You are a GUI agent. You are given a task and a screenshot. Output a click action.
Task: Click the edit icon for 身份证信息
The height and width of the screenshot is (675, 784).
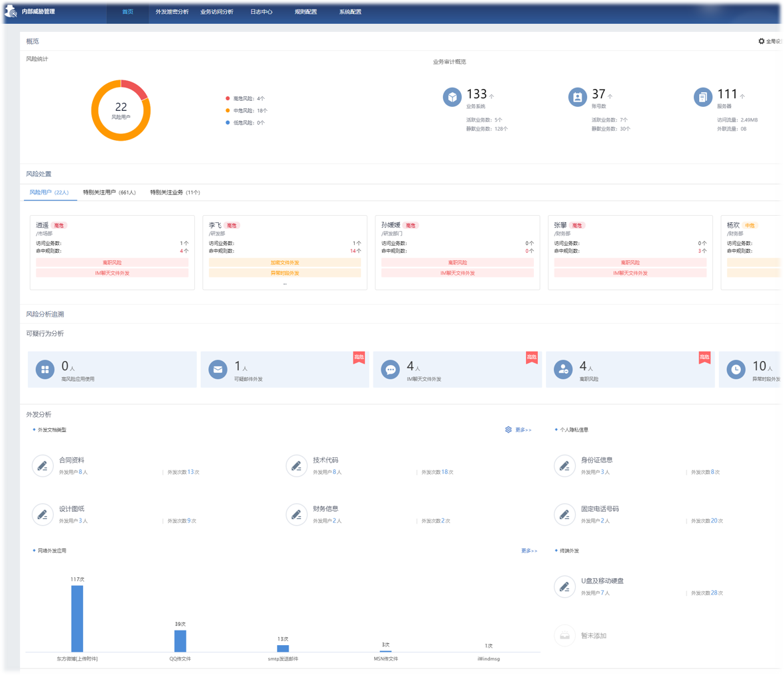[564, 466]
